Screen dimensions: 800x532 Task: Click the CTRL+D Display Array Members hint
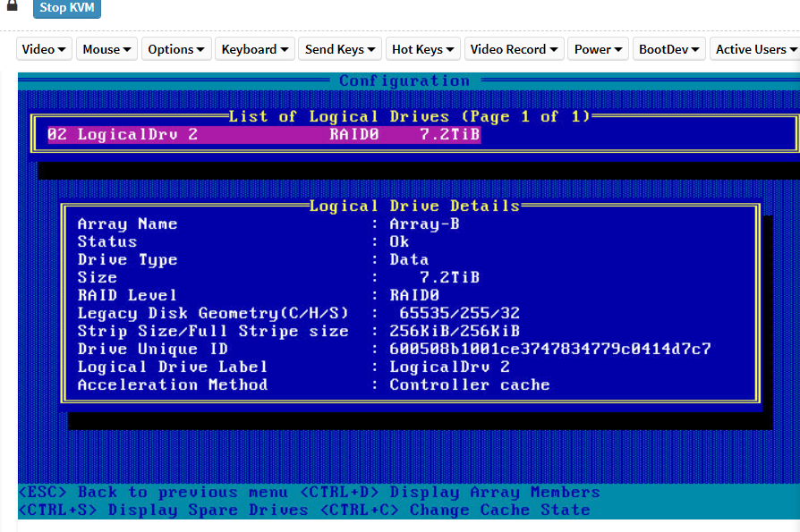[x=450, y=493]
